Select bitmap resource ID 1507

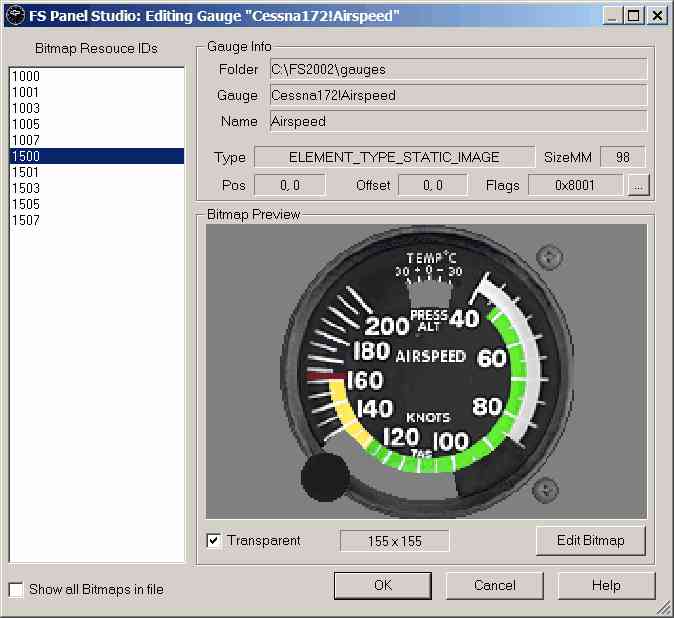click(97, 220)
